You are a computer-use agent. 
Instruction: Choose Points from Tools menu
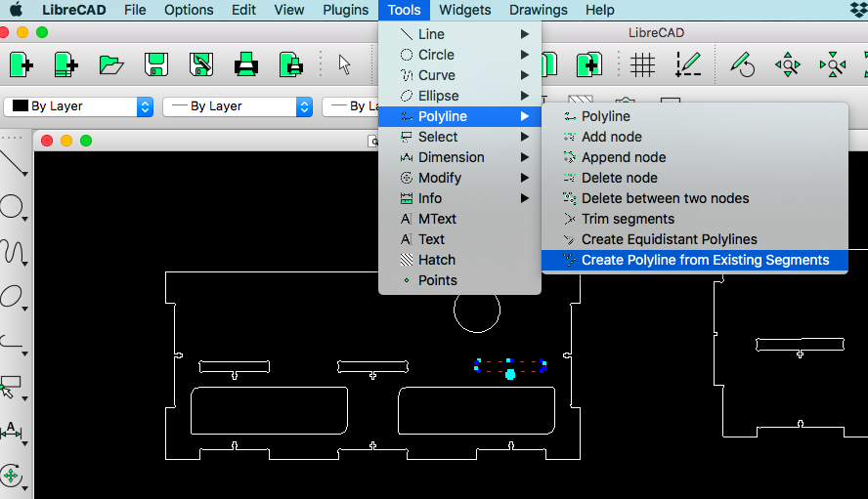(459, 280)
